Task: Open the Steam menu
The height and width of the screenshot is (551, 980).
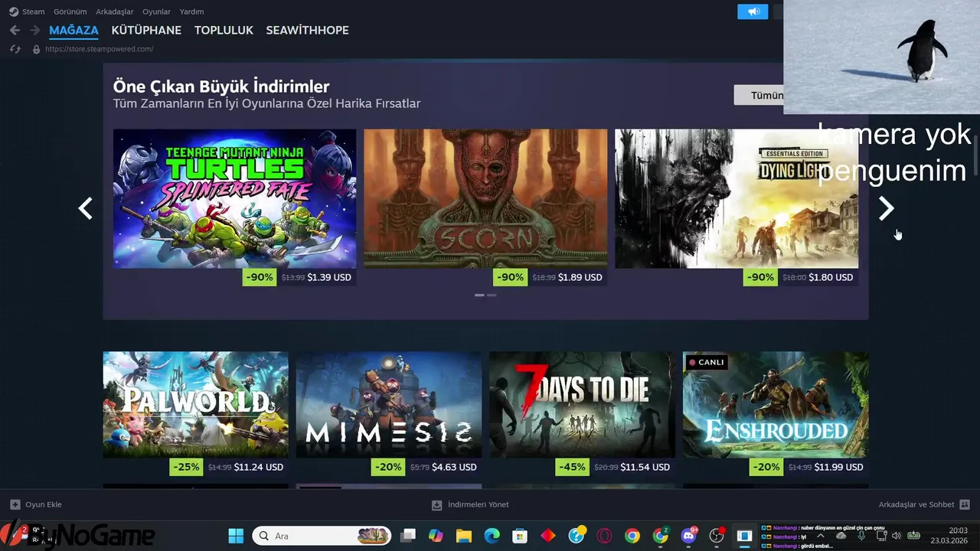Action: pos(33,11)
